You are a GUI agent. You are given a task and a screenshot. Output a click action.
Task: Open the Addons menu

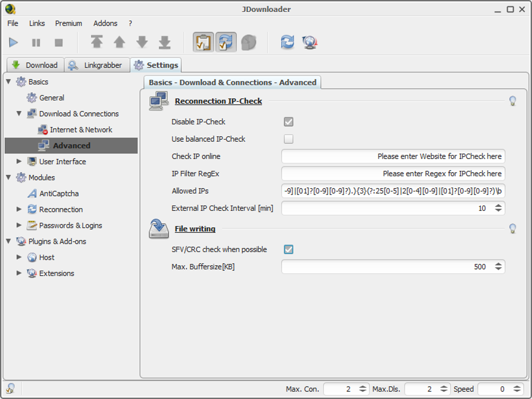point(105,23)
